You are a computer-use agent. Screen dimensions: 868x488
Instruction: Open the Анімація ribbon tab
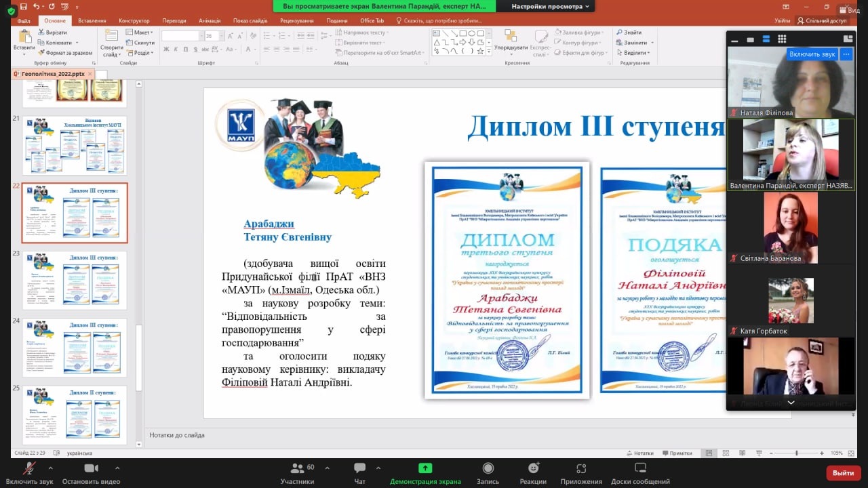pyautogui.click(x=210, y=21)
